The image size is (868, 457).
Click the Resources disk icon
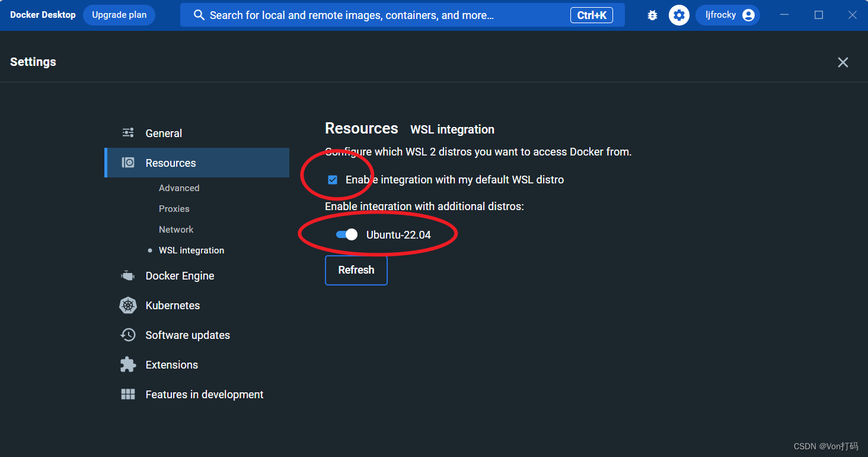pyautogui.click(x=127, y=163)
